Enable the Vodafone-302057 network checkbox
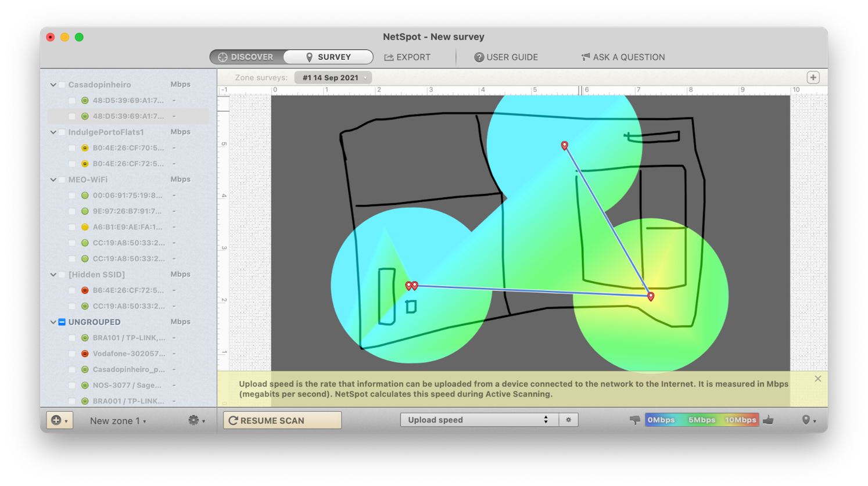The width and height of the screenshot is (868, 486). [72, 354]
